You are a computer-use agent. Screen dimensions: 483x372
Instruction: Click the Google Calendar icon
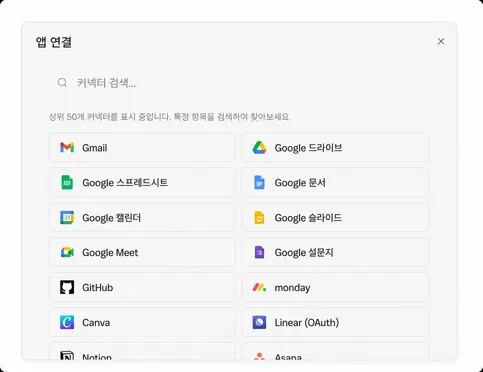67,217
